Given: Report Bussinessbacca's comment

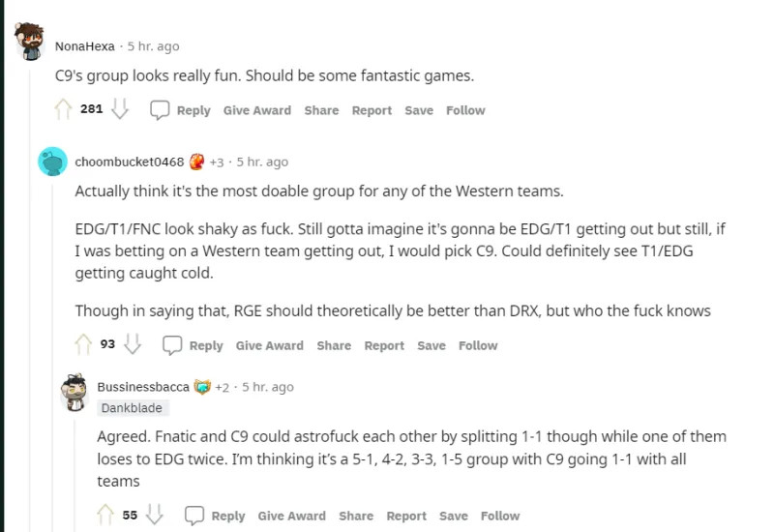Looking at the screenshot, I should (x=406, y=516).
